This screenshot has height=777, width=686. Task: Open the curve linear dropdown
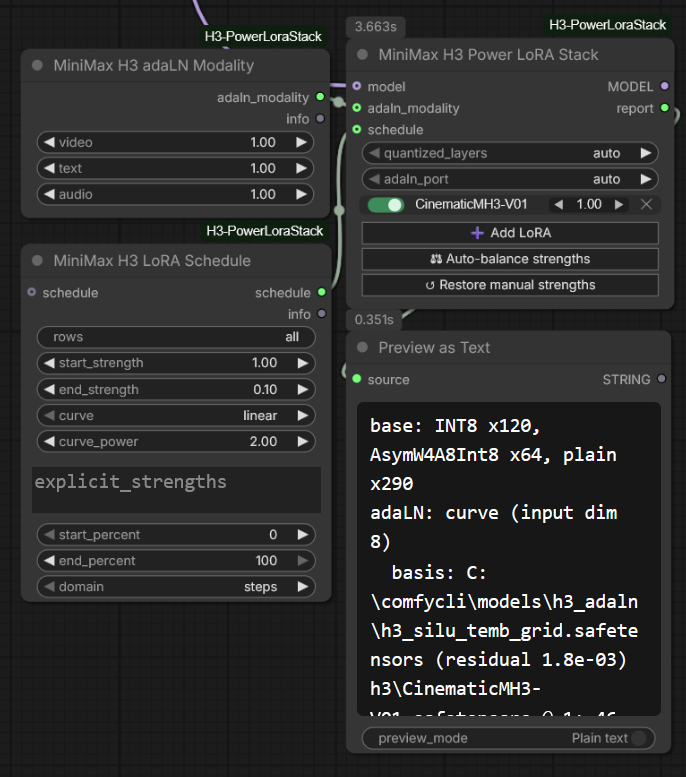(176, 415)
